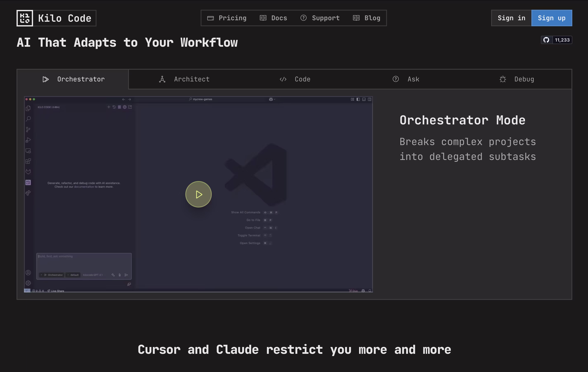Click the Sign in button

pos(511,18)
